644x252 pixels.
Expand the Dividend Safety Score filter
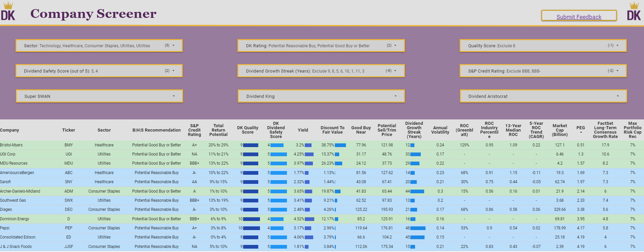(99, 71)
